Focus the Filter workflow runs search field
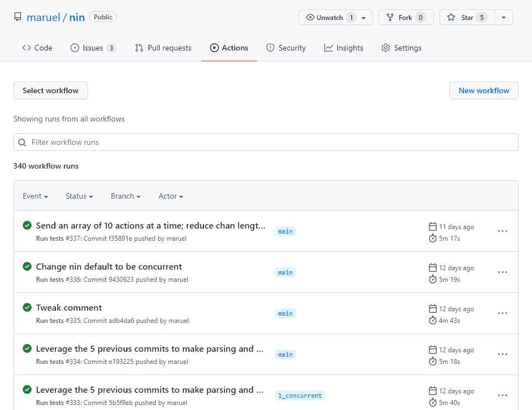The width and height of the screenshot is (532, 410). 266,142
